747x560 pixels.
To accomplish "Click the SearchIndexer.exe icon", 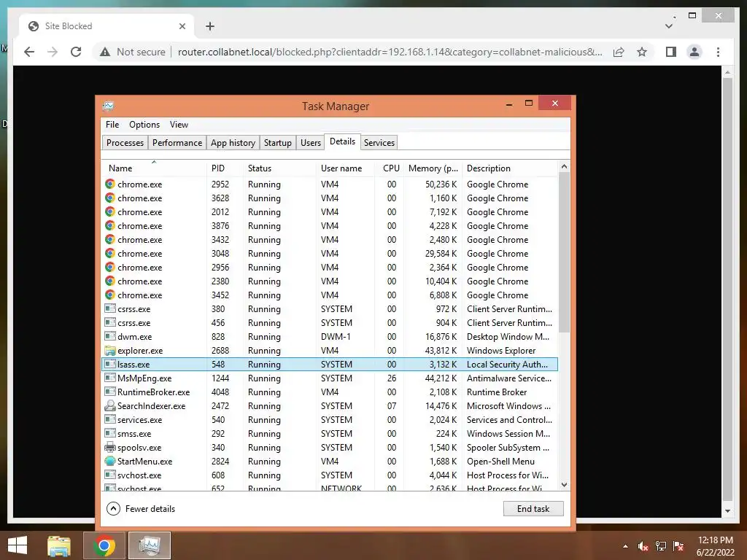I will pos(110,405).
